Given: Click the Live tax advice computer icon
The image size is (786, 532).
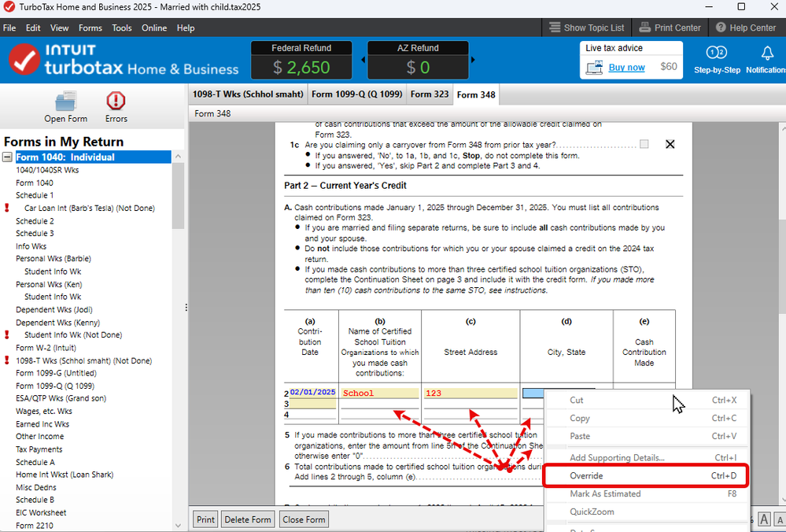Looking at the screenshot, I should coord(595,67).
